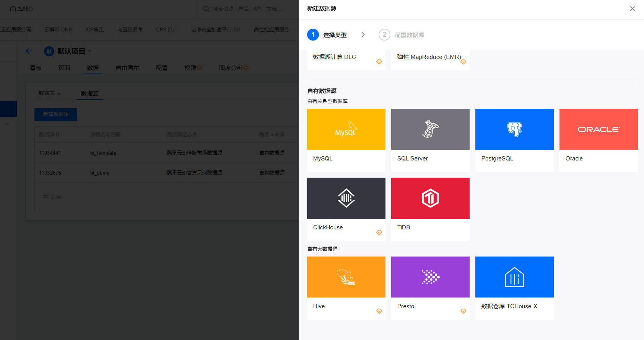Click the 自有数据源 cell in the bi_template row
The width and height of the screenshot is (644, 340).
tap(272, 153)
